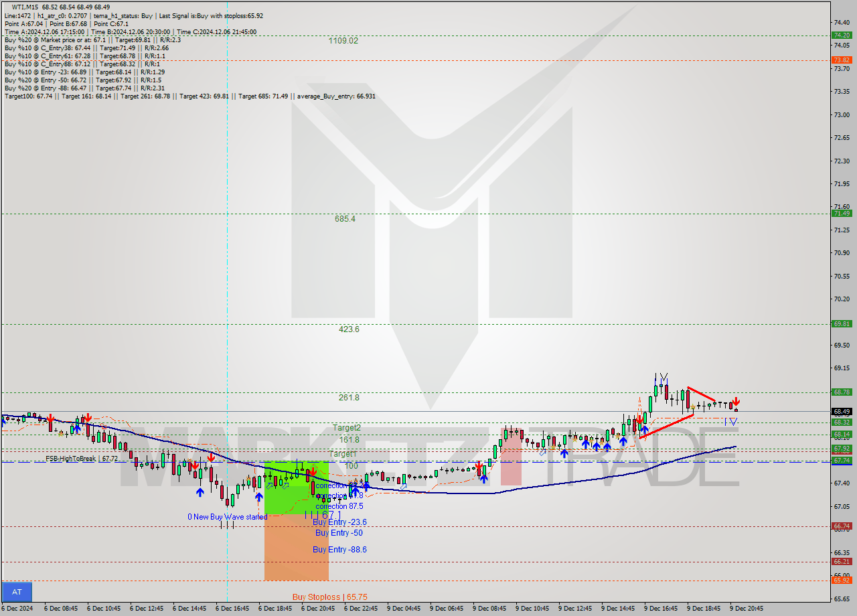Image resolution: width=857 pixels, height=616 pixels.
Task: Select the 66.21 red price tag
Action: click(842, 562)
